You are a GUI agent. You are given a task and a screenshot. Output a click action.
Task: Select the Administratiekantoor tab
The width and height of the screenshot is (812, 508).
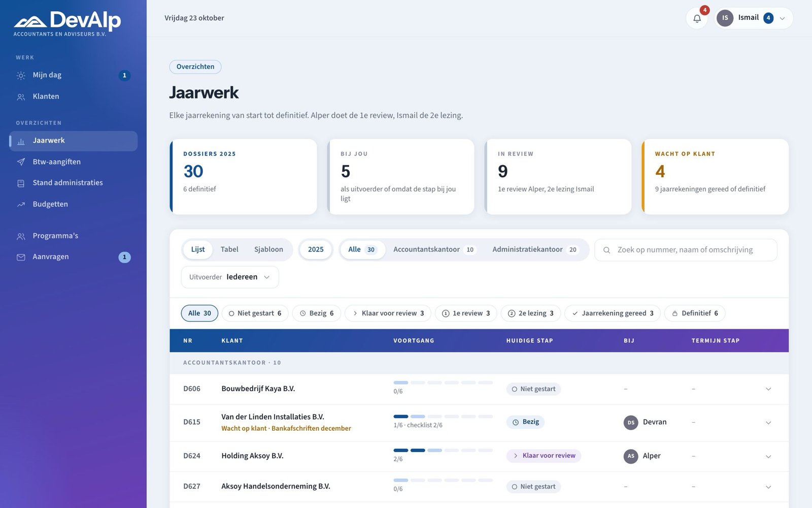tap(535, 249)
